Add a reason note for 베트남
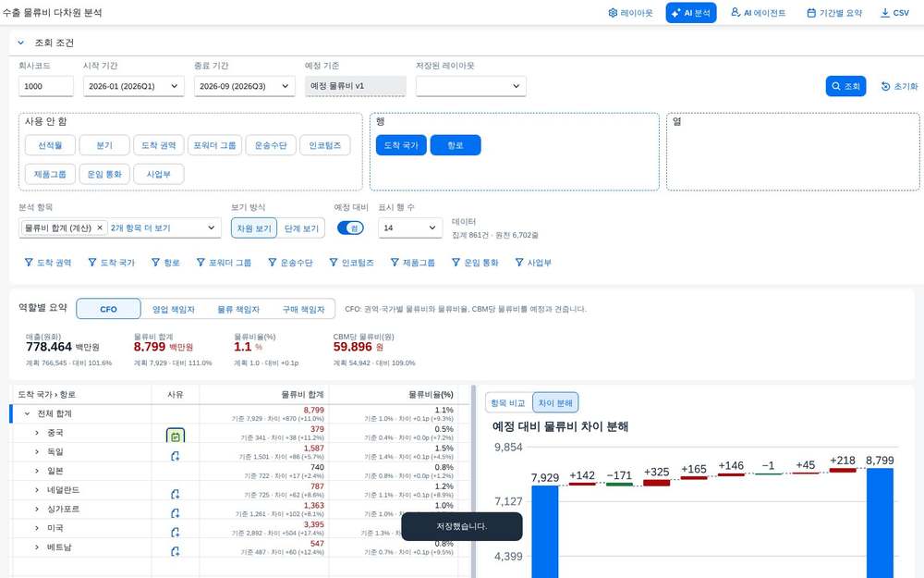Viewport: 924px width, 578px height. tap(175, 551)
